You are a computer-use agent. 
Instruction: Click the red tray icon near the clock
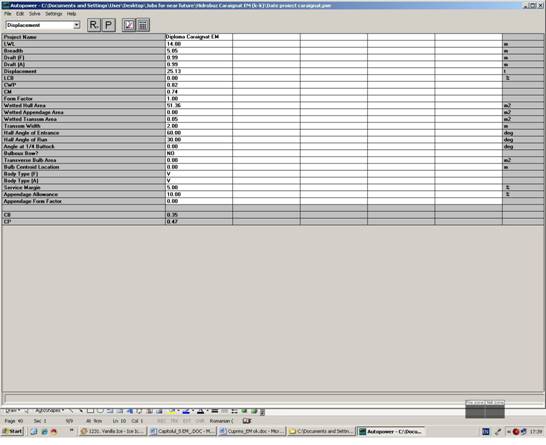pos(516,432)
